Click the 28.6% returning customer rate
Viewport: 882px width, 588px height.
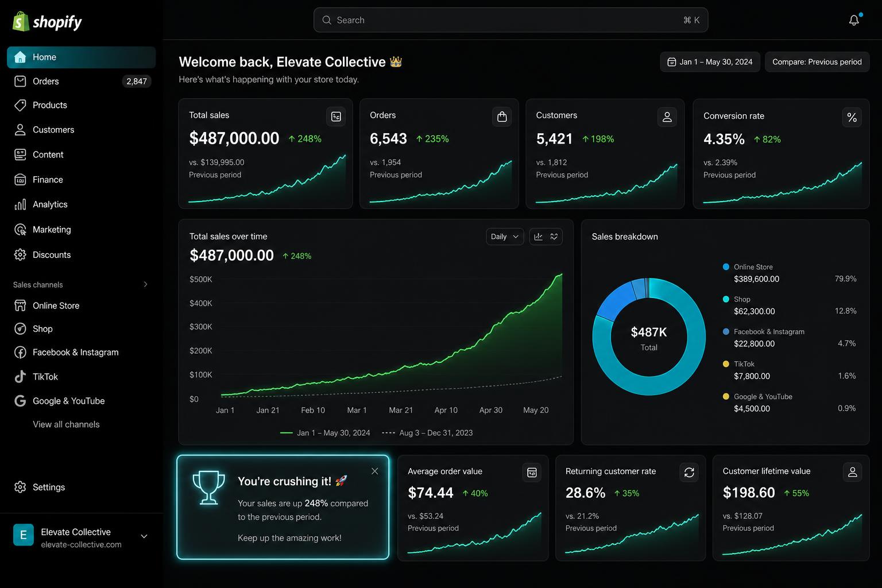pos(585,493)
